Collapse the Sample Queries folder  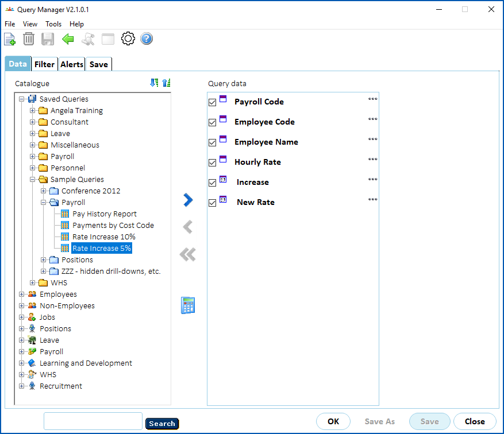click(32, 180)
